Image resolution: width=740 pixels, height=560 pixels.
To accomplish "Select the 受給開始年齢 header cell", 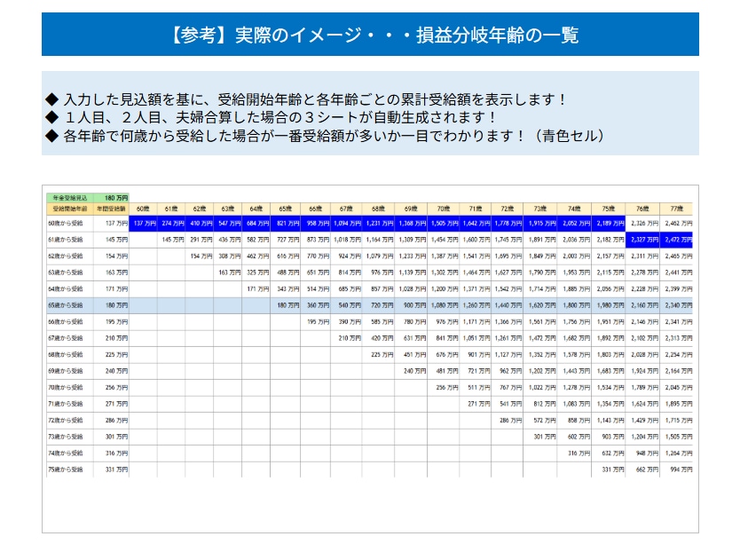I will 70,209.
